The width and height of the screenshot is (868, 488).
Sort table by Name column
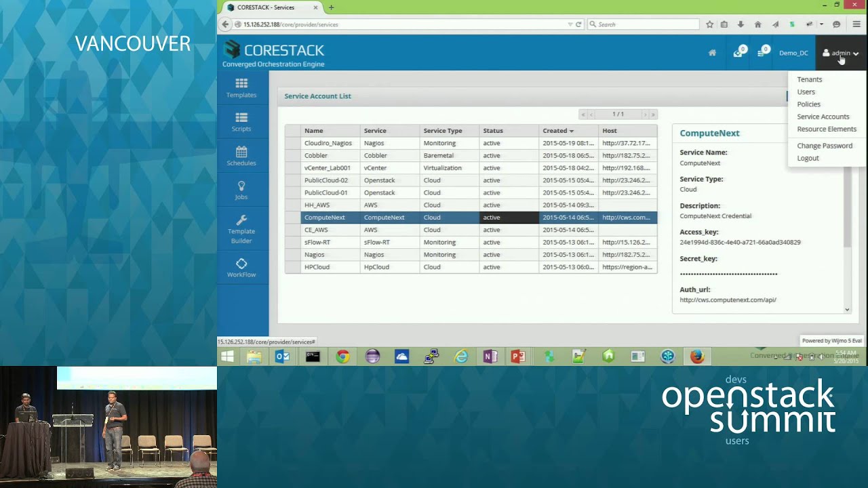click(330, 131)
